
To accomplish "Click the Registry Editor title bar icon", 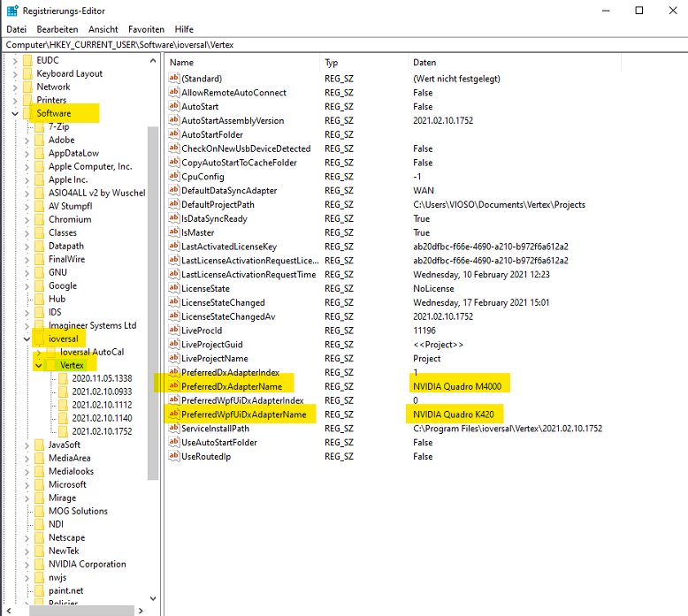I will [12, 11].
